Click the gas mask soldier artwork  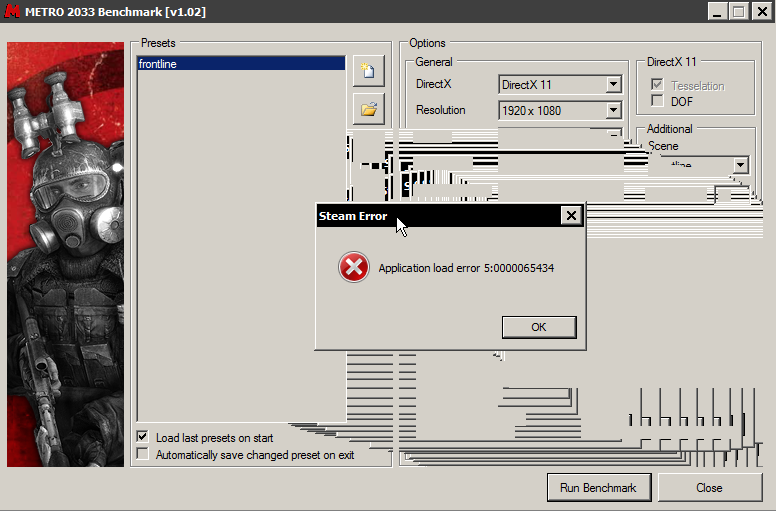click(x=65, y=254)
